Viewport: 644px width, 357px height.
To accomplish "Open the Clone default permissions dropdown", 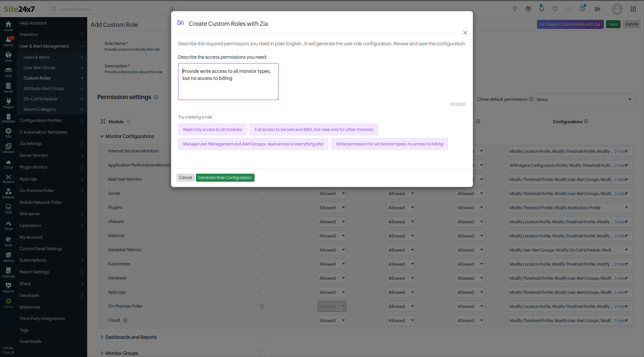I will tap(585, 99).
